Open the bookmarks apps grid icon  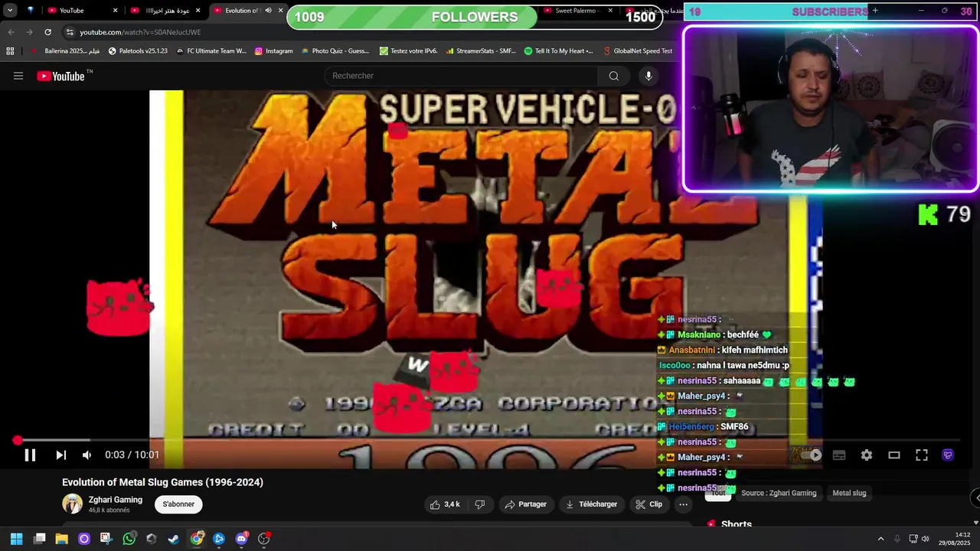tap(10, 51)
